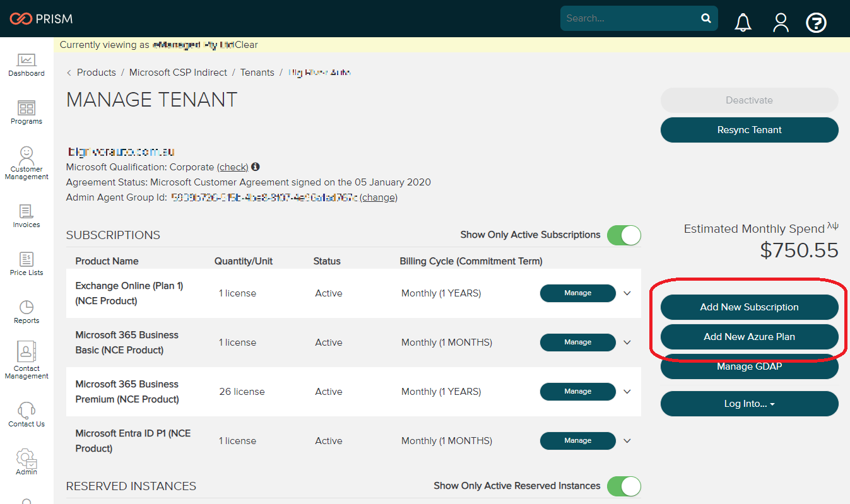Click Monthly (1 MONTHS) in Entra ID row

click(447, 441)
